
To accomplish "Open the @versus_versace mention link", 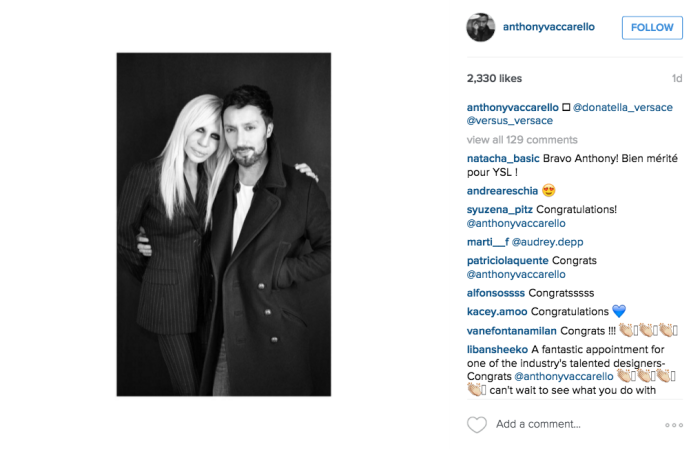I will tap(510, 121).
